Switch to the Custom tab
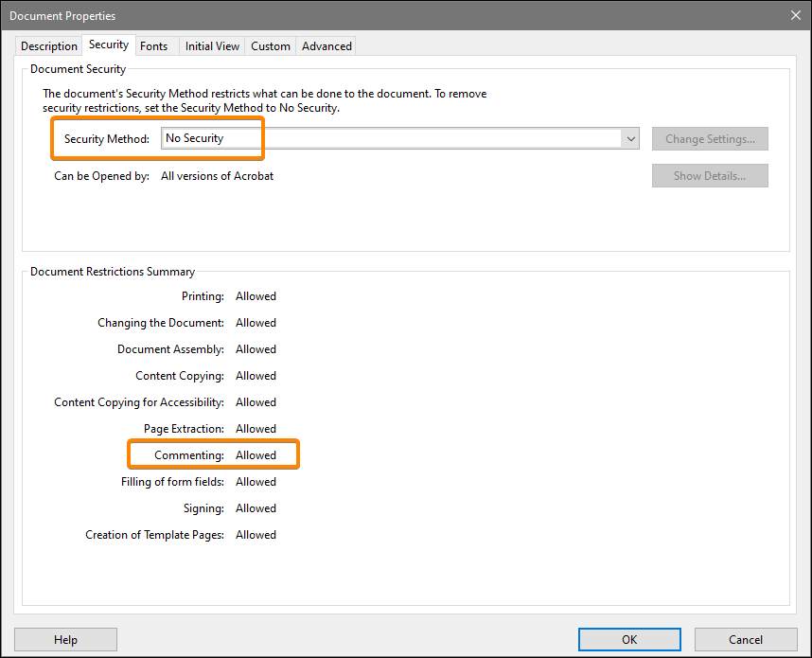The image size is (812, 658). point(270,45)
